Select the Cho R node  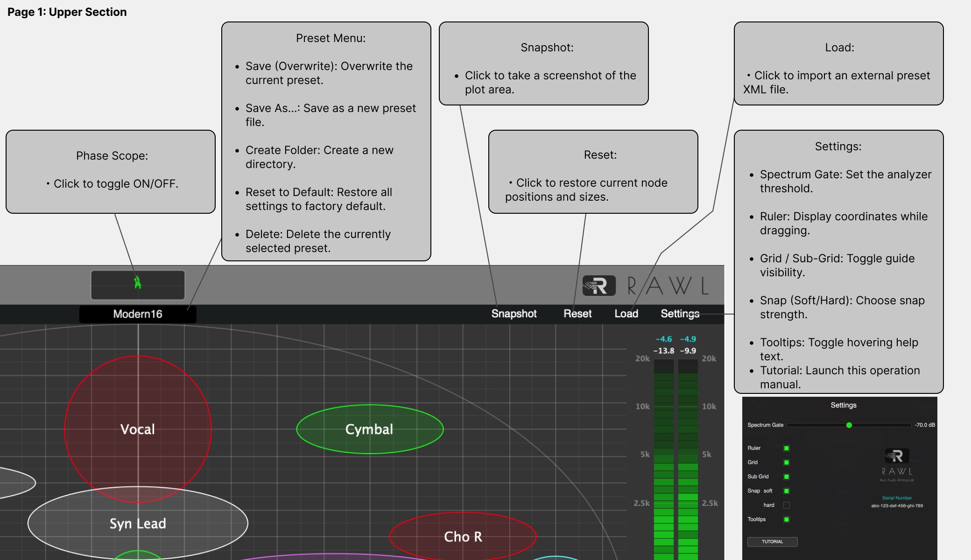tap(463, 536)
